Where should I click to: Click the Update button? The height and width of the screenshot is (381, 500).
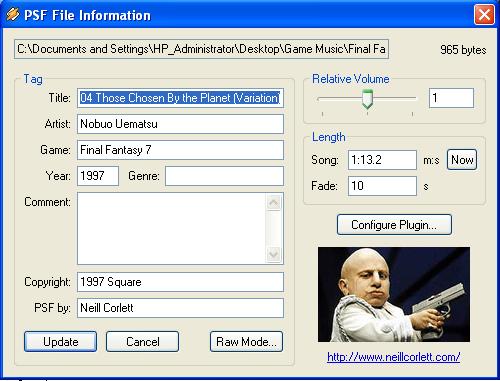coord(60,342)
